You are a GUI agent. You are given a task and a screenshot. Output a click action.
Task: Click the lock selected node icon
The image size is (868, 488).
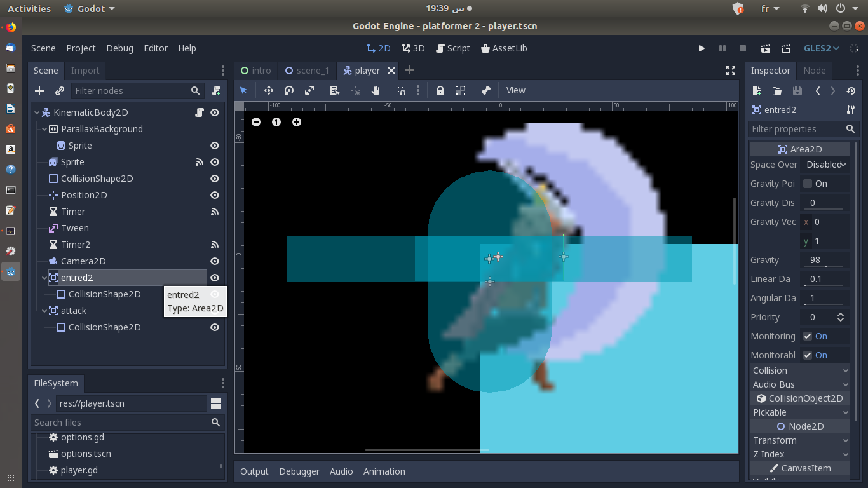tap(440, 90)
